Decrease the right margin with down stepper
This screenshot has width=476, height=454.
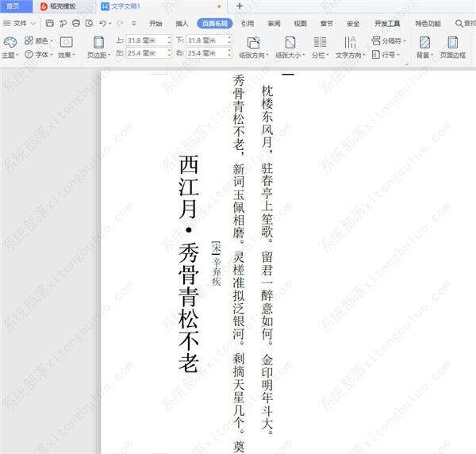click(x=230, y=56)
